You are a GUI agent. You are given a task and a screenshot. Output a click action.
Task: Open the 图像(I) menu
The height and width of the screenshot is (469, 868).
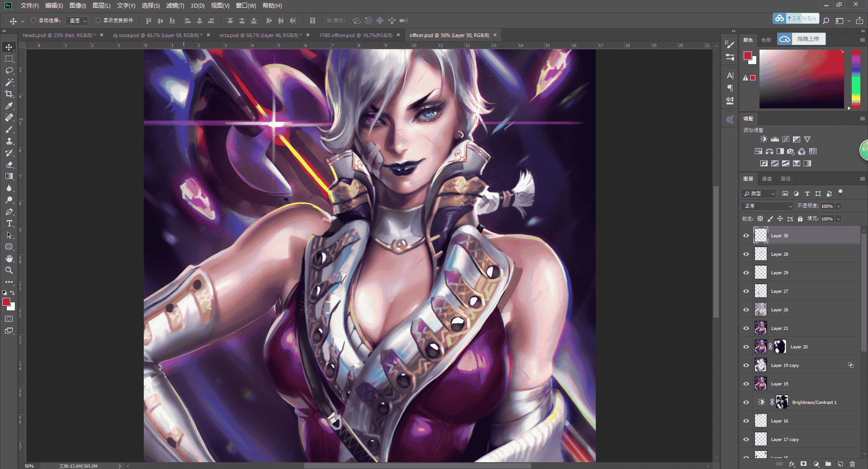tap(78, 5)
